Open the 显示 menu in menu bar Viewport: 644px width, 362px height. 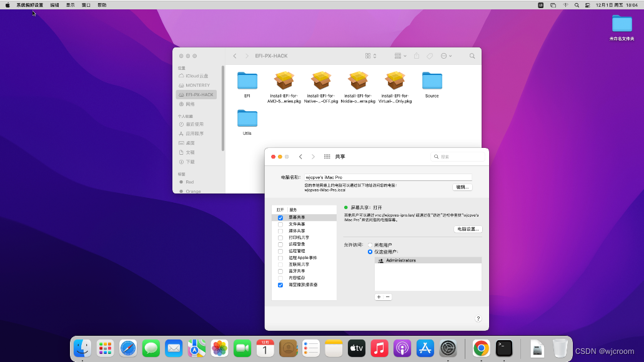click(x=71, y=5)
